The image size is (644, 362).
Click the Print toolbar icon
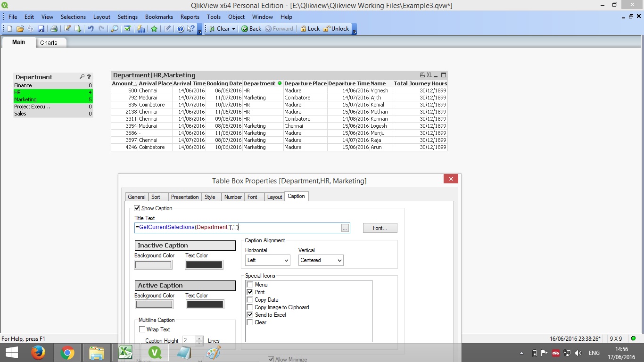pyautogui.click(x=54, y=29)
